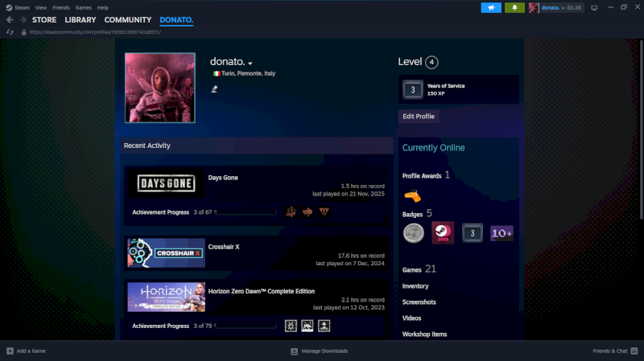This screenshot has height=361, width=644.
Task: Open the Profile Awards 1 link
Action: pos(426,175)
